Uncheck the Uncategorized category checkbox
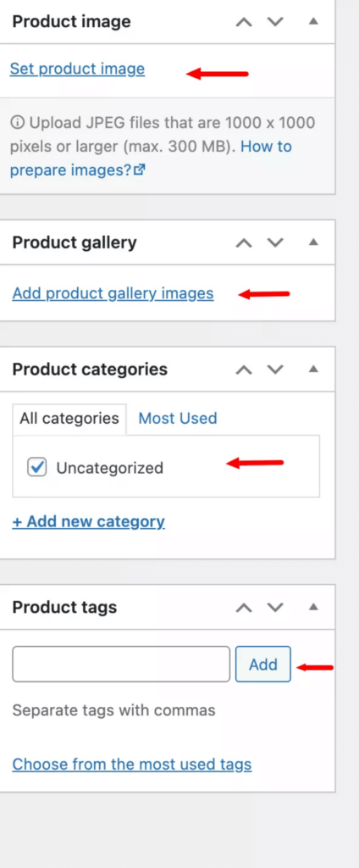This screenshot has height=868, width=359. coord(37,468)
